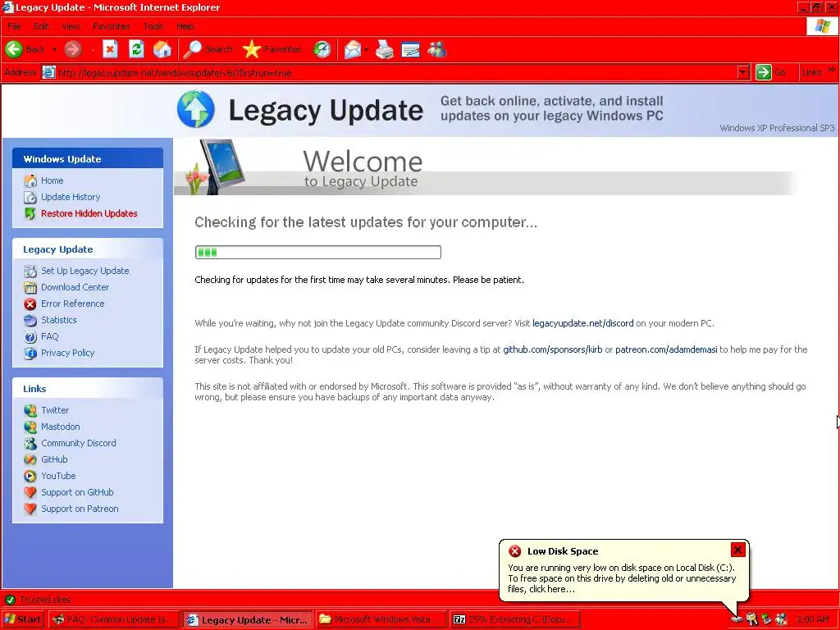The height and width of the screenshot is (630, 840).
Task: Open the Mastodon link
Action: (61, 427)
